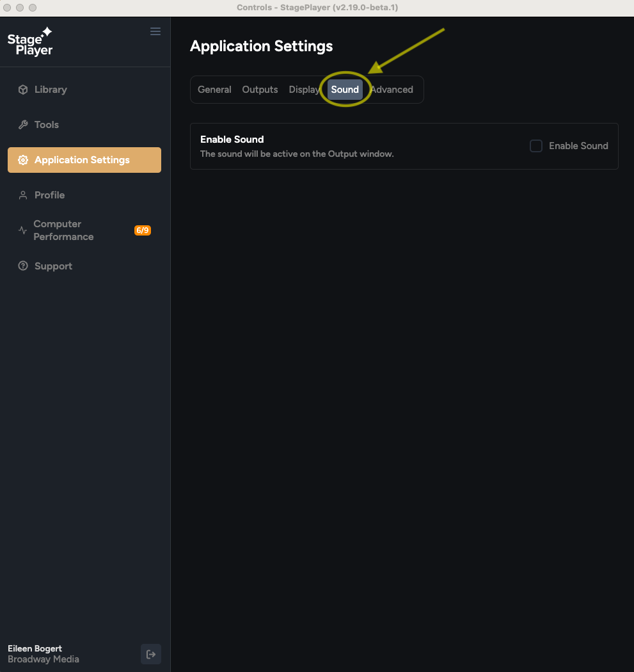Screen dimensions: 634x672
Task: Open Support in the sidebar
Action: 84,266
